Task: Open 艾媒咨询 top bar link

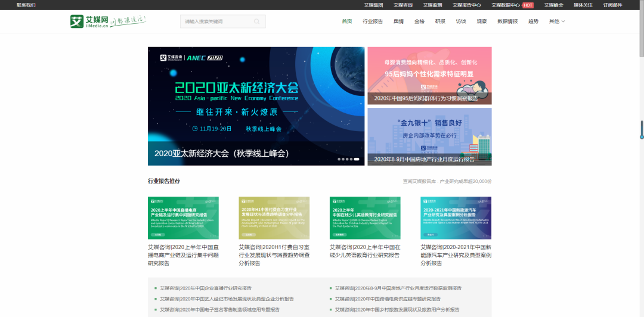Action: (x=403, y=5)
